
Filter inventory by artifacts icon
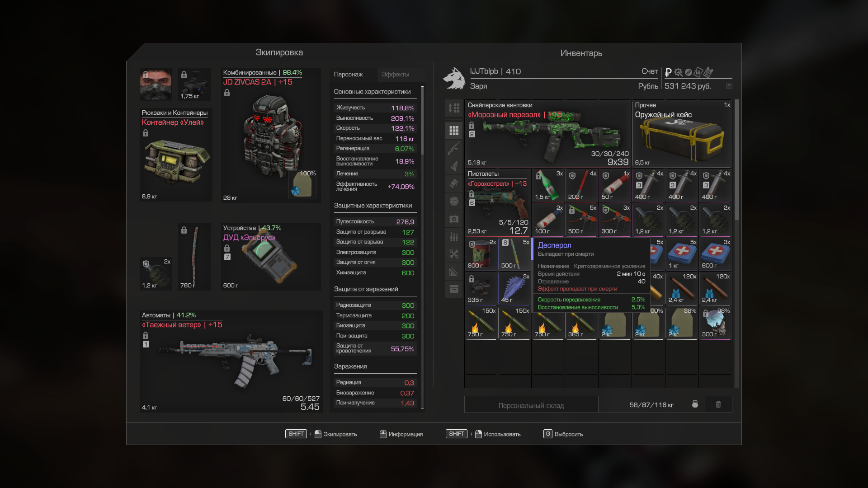[454, 201]
